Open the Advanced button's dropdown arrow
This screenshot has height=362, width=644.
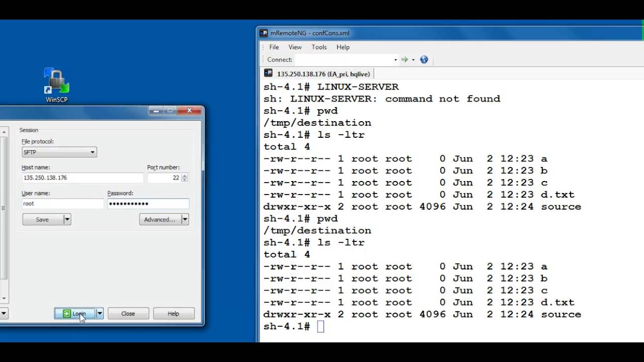click(185, 219)
